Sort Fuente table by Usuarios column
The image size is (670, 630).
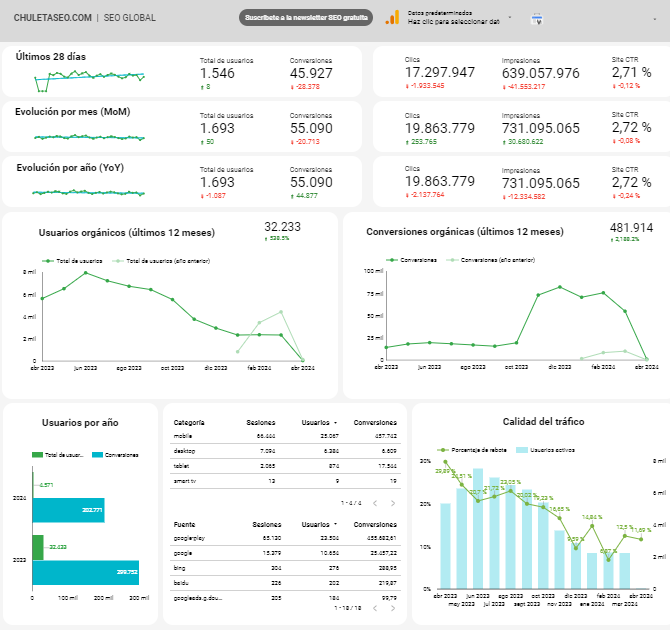tap(319, 524)
